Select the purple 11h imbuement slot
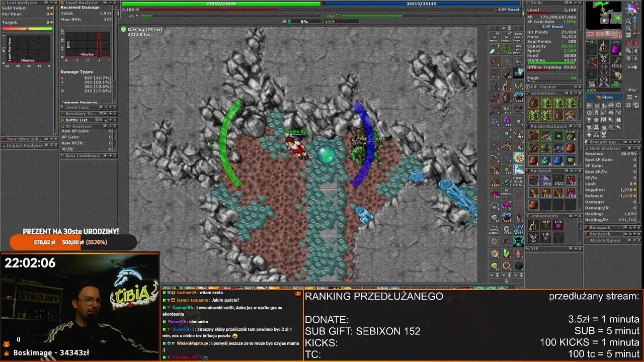Image resolution: width=644 pixels, height=362 pixels. click(x=558, y=225)
